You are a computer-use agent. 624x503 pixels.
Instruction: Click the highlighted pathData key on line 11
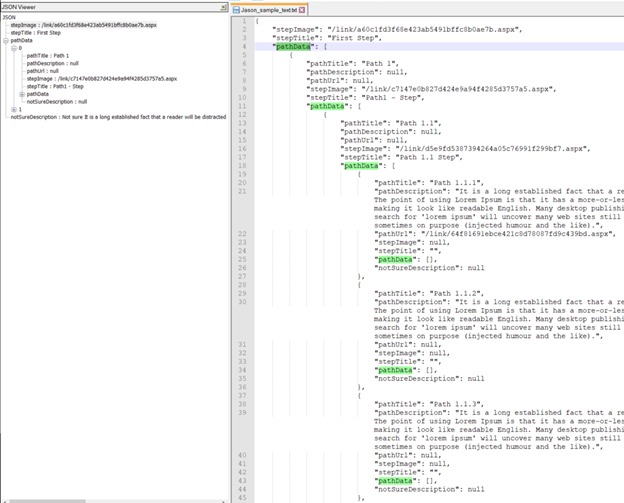click(325, 105)
